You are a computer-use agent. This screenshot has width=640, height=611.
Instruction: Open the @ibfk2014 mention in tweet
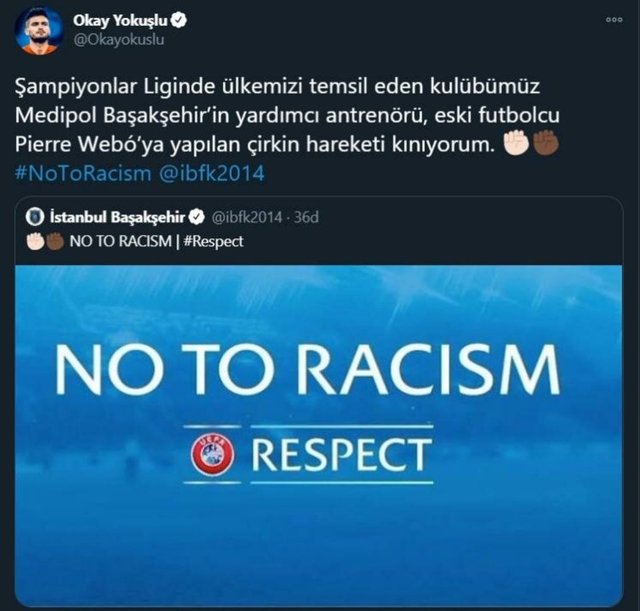pos(212,173)
